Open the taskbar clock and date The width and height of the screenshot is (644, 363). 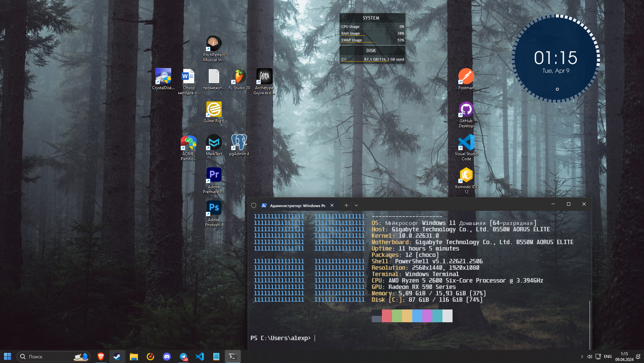point(624,357)
